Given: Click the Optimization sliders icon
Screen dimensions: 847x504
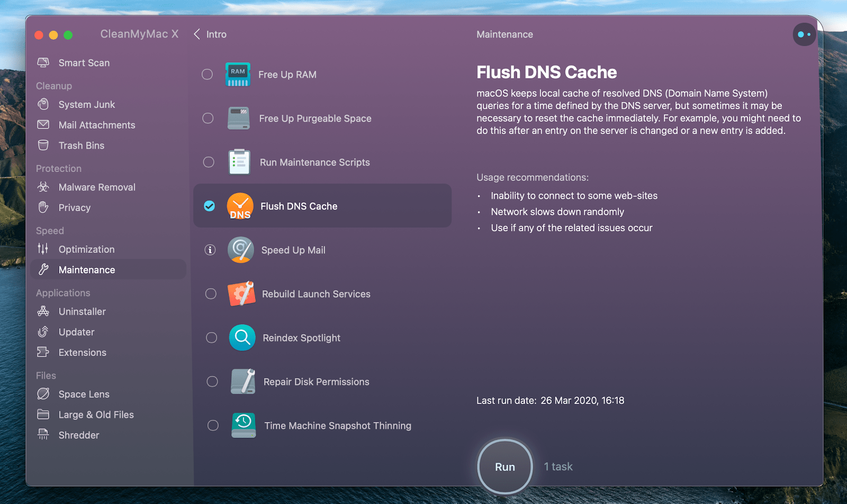Looking at the screenshot, I should pyautogui.click(x=43, y=249).
